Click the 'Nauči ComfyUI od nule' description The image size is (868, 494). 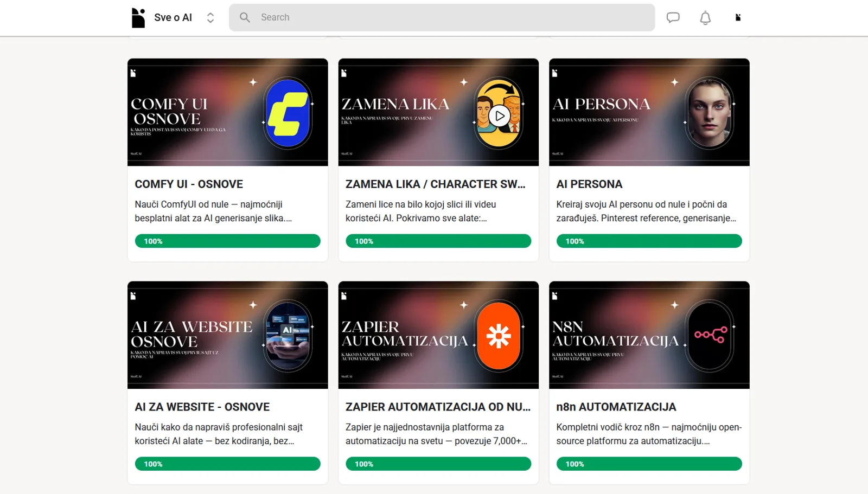[213, 211]
